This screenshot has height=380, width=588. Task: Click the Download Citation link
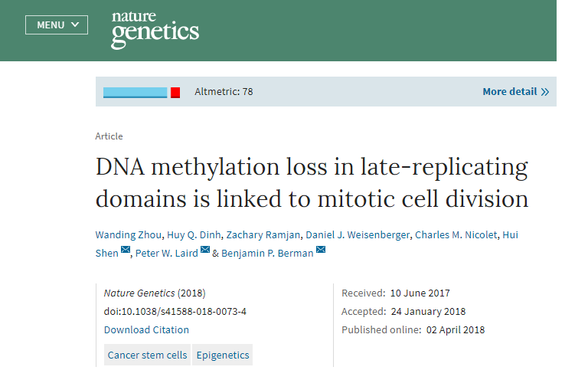(146, 329)
